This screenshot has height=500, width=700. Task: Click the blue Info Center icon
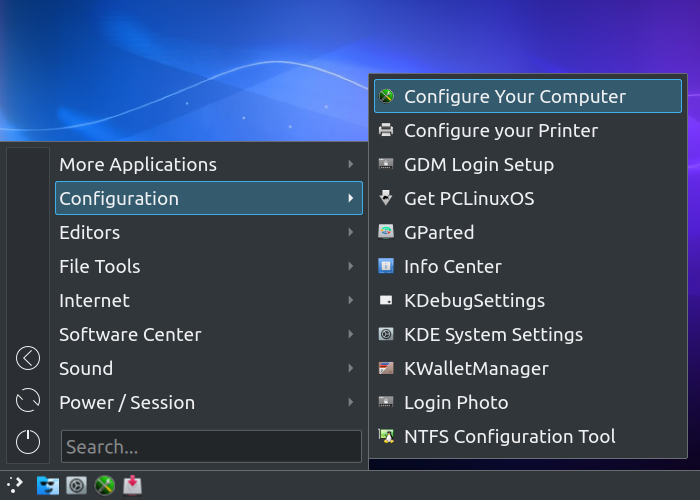386,266
